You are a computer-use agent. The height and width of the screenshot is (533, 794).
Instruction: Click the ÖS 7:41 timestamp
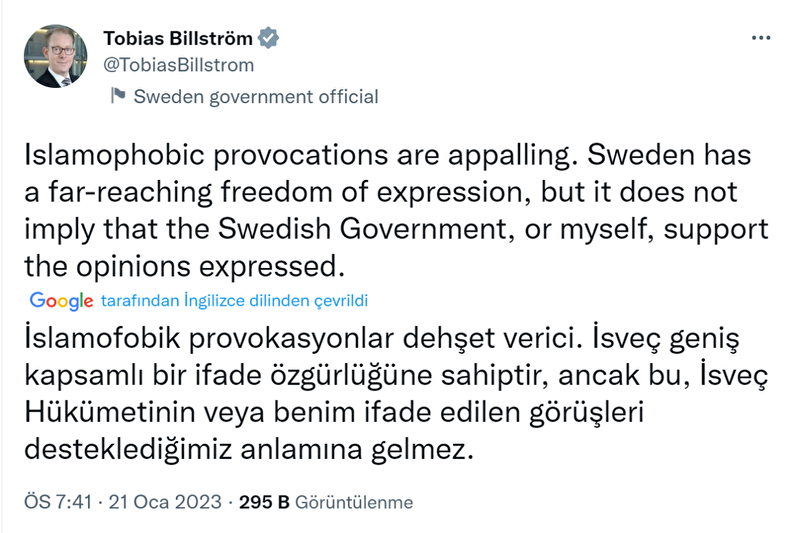58,502
